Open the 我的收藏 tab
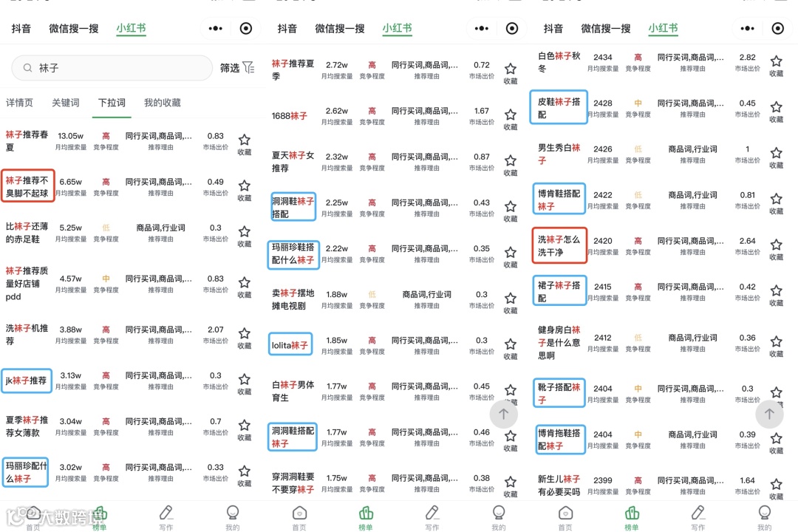Screen dimensions: 798x532 coord(163,103)
